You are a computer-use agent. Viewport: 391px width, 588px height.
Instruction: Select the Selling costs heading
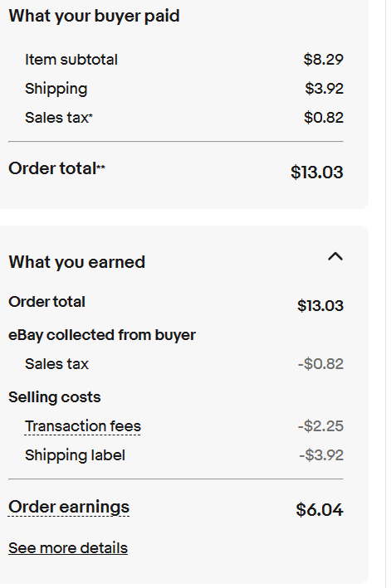55,397
